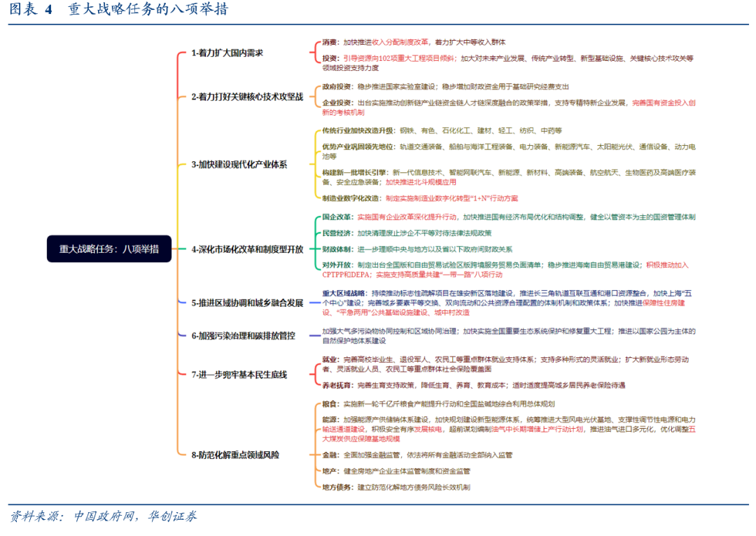
Task: Click the '就业' leaf about 高校毕业生
Action: point(505,364)
